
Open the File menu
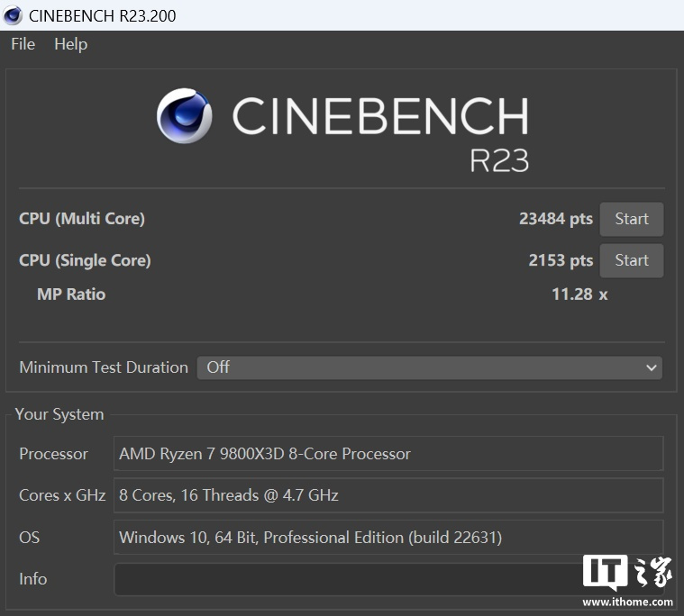coord(23,44)
